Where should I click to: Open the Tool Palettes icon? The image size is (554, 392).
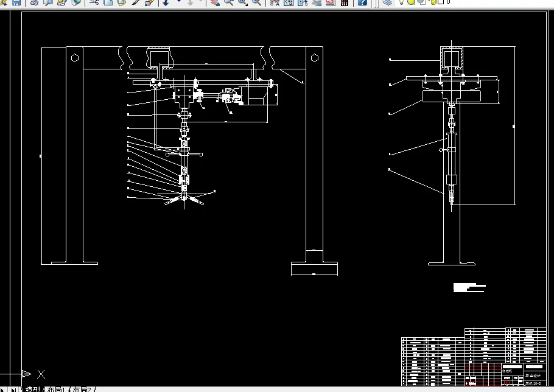303,2
